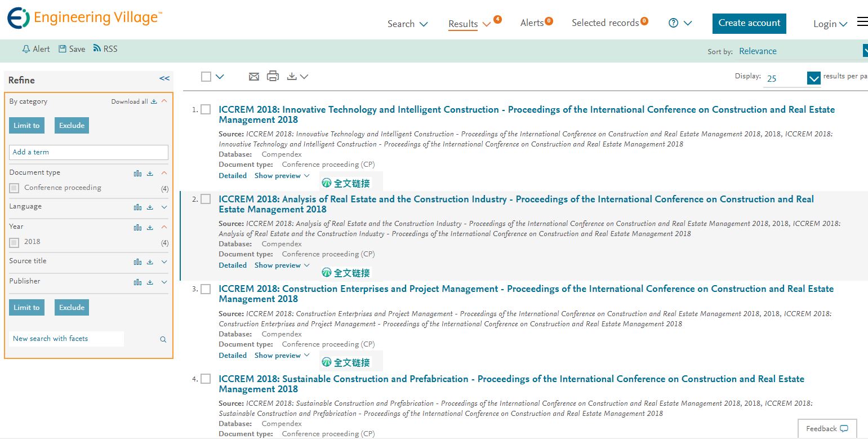Screen dimensions: 868x439
Task: Open the Search menu
Action: point(408,24)
